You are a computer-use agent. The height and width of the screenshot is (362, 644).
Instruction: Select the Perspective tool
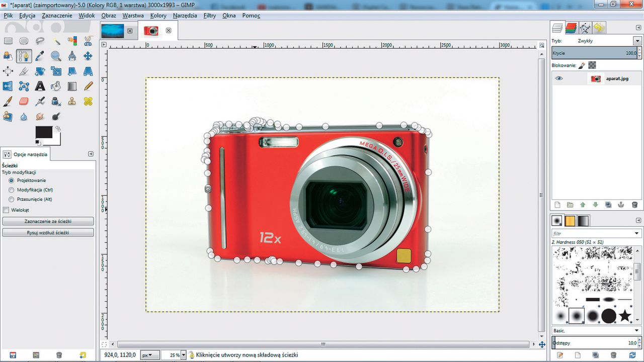pyautogui.click(x=88, y=71)
